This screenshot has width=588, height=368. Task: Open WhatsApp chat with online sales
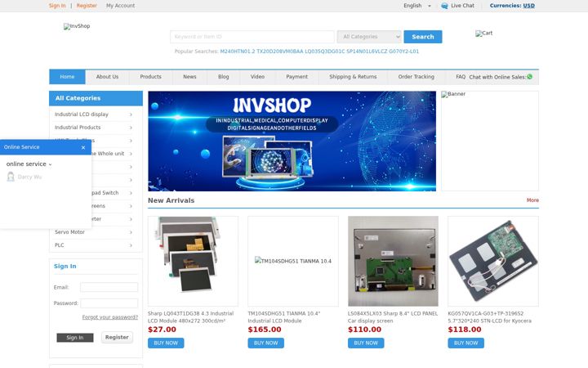529,77
